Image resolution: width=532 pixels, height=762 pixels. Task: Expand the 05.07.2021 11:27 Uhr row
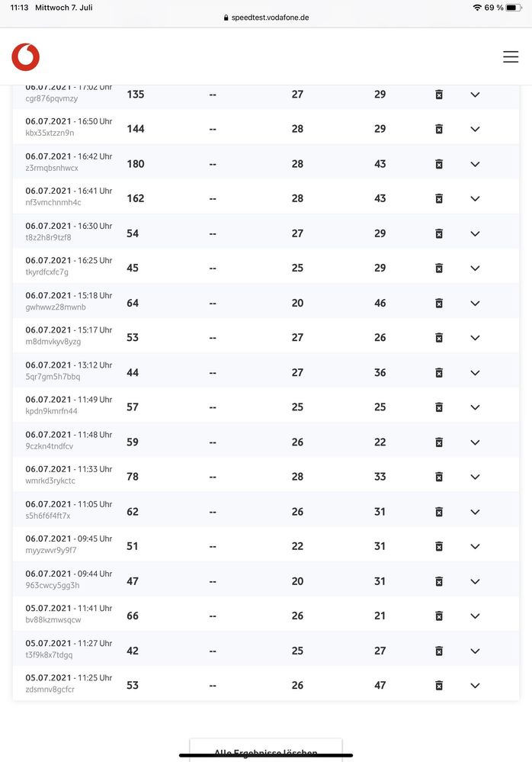[x=475, y=651]
